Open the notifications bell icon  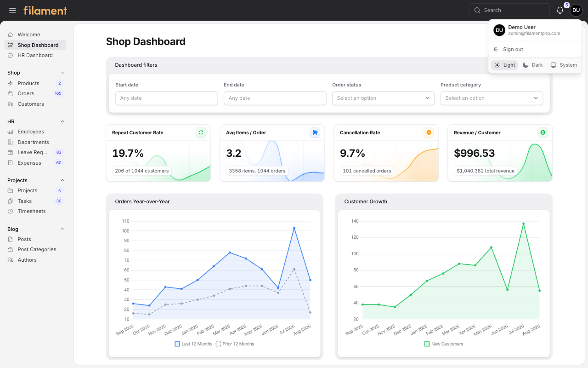[x=560, y=10]
